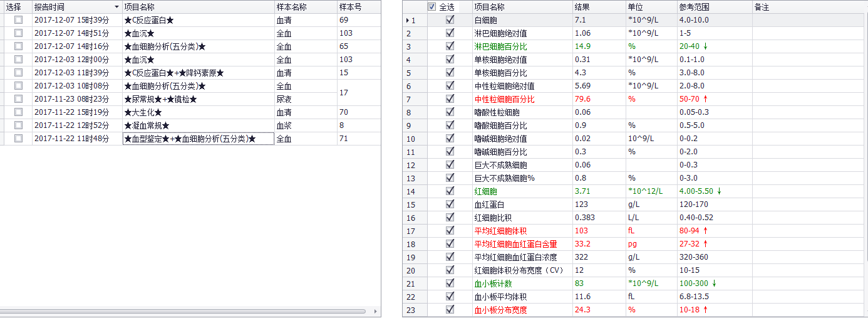This screenshot has height=318, width=868.
Task: Click the row header numbered 23
Action: point(411,310)
